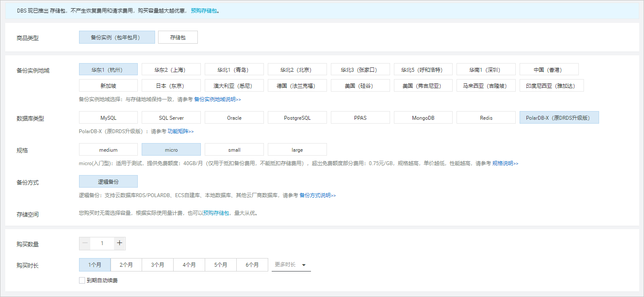Select Oracle database type
This screenshot has width=644, height=297.
234,118
